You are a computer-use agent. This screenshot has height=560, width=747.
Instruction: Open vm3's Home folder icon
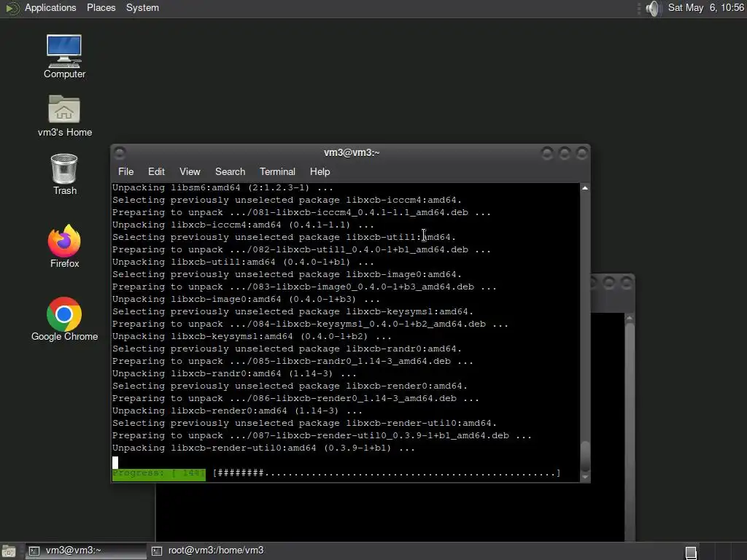(x=64, y=116)
